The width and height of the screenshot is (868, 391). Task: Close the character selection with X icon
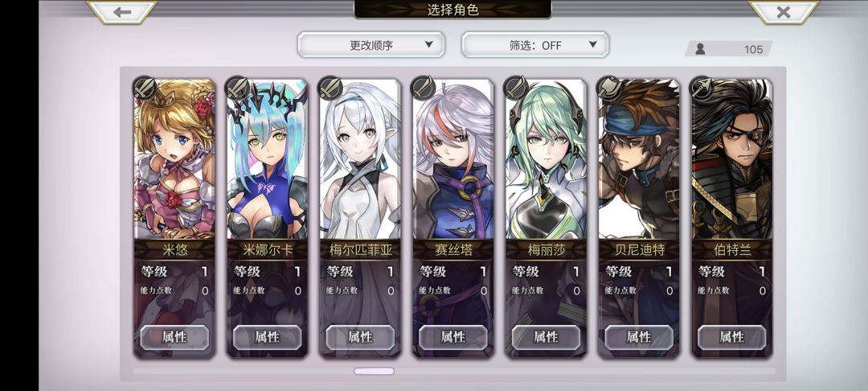click(784, 11)
